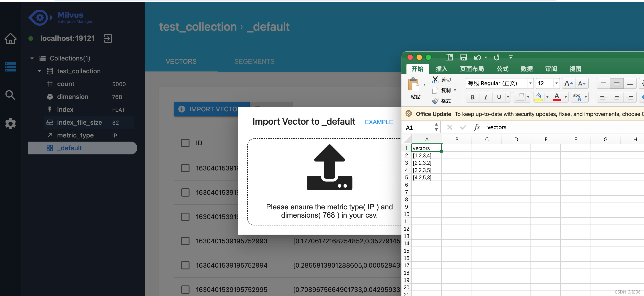Open the font size dropdown showing 12

point(556,83)
